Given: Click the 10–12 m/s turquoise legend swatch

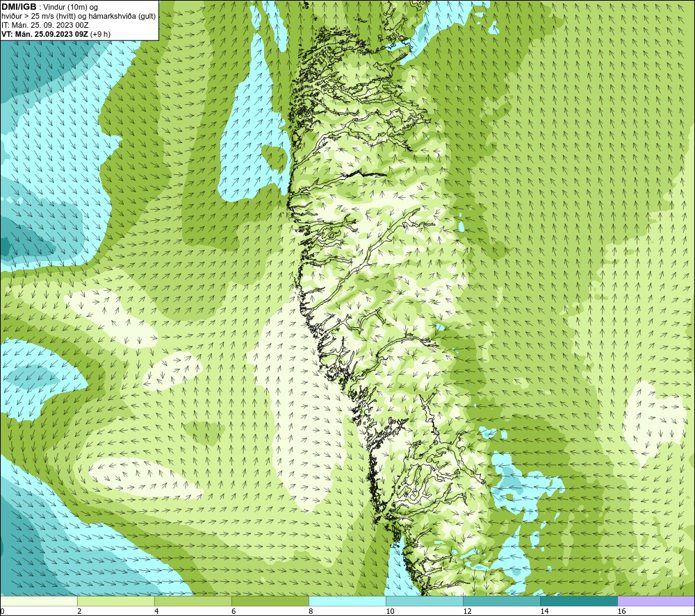Looking at the screenshot, I should point(425,601).
